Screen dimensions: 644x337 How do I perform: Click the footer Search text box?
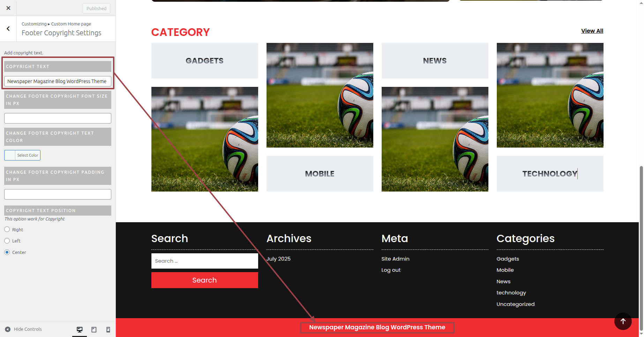pyautogui.click(x=205, y=261)
